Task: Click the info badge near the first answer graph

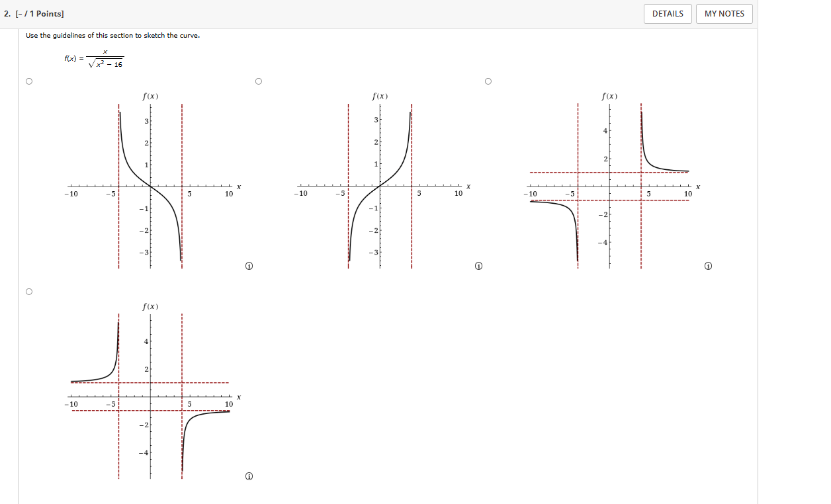Action: point(249,265)
